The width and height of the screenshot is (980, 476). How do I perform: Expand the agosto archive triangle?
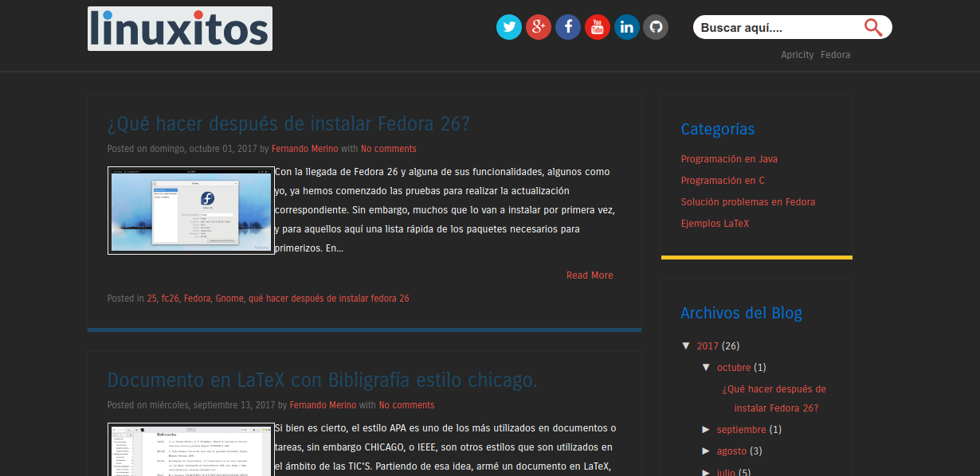pyautogui.click(x=706, y=451)
